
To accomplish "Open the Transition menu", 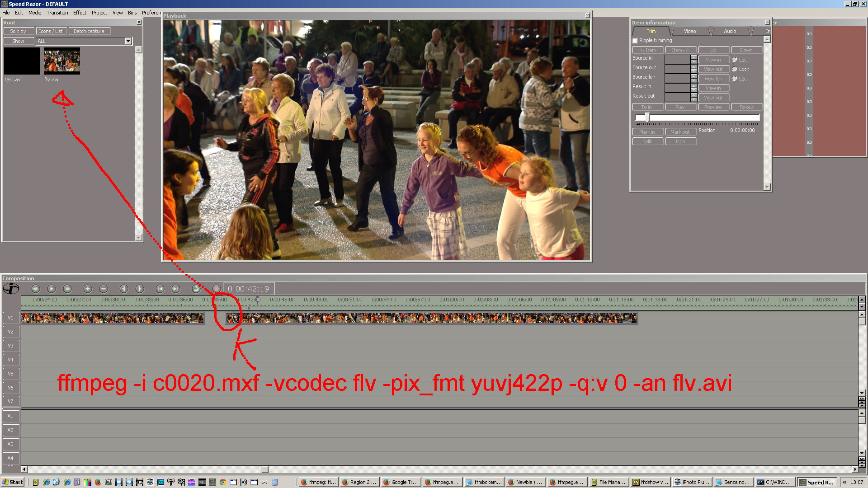I will pyautogui.click(x=57, y=13).
